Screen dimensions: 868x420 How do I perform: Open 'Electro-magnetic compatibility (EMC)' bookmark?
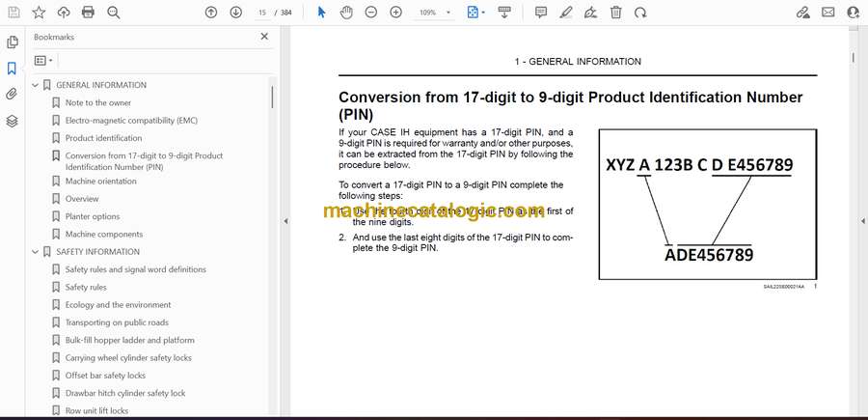click(x=131, y=121)
